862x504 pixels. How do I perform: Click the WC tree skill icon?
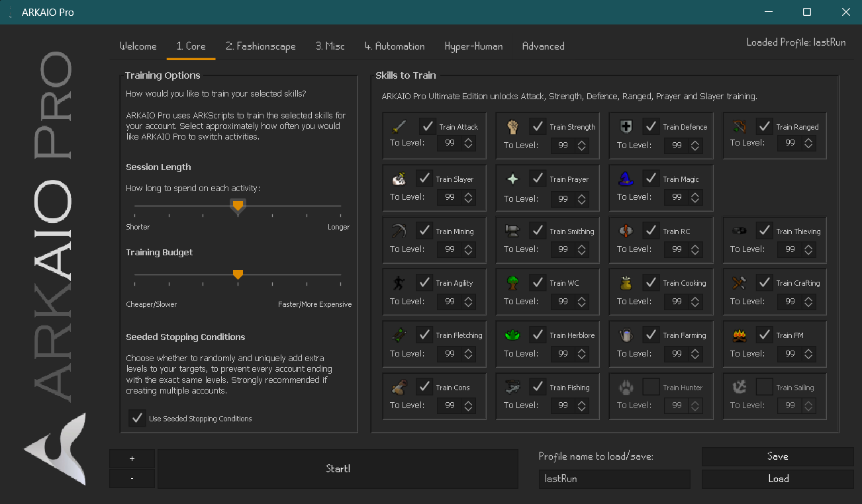click(512, 282)
